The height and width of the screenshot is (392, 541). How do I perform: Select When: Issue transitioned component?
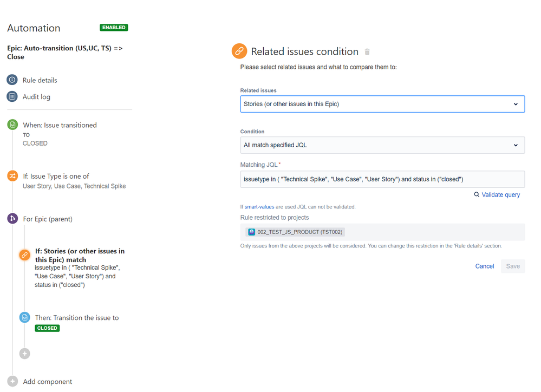point(60,125)
